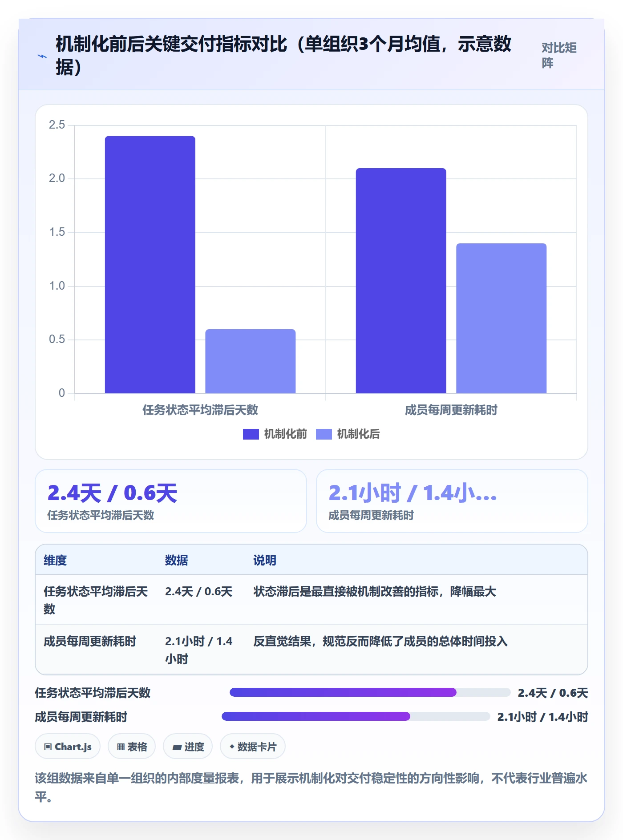Screen dimensions: 623x840
Task: Click the 任务状态平均滞后天数 progress bar
Action: coord(370,692)
